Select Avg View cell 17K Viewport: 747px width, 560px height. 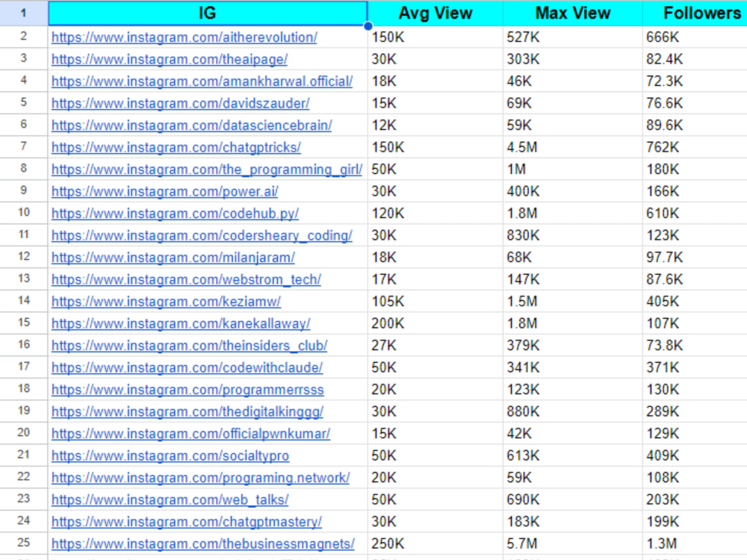point(436,279)
